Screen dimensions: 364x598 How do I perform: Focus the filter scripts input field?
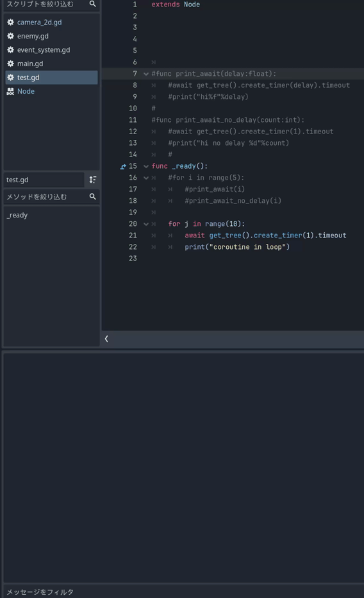tap(46, 4)
